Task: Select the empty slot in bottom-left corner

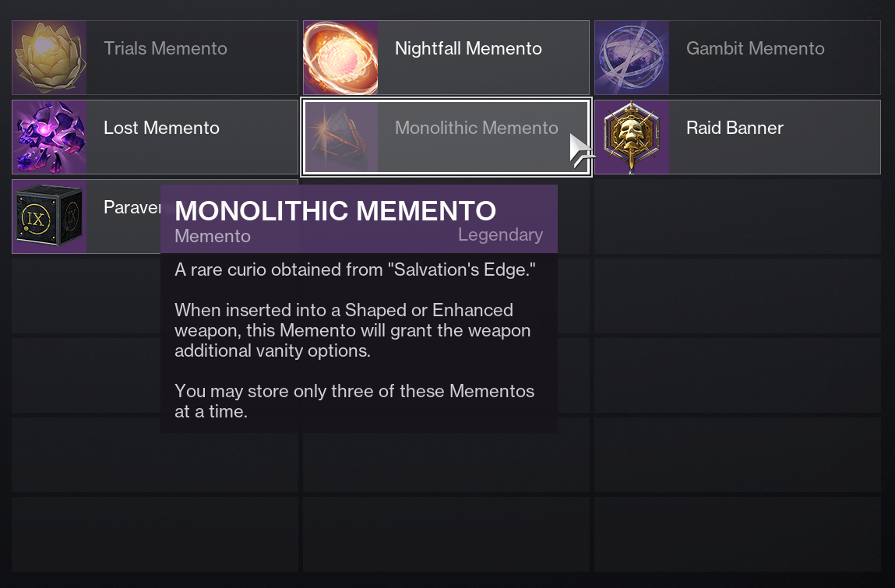Action: [153, 534]
